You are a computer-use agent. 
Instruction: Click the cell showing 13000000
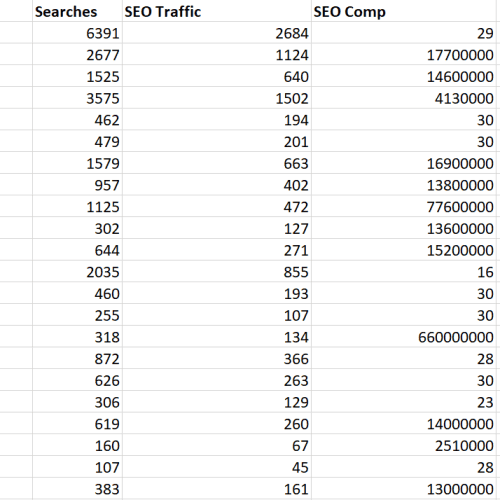(404, 489)
